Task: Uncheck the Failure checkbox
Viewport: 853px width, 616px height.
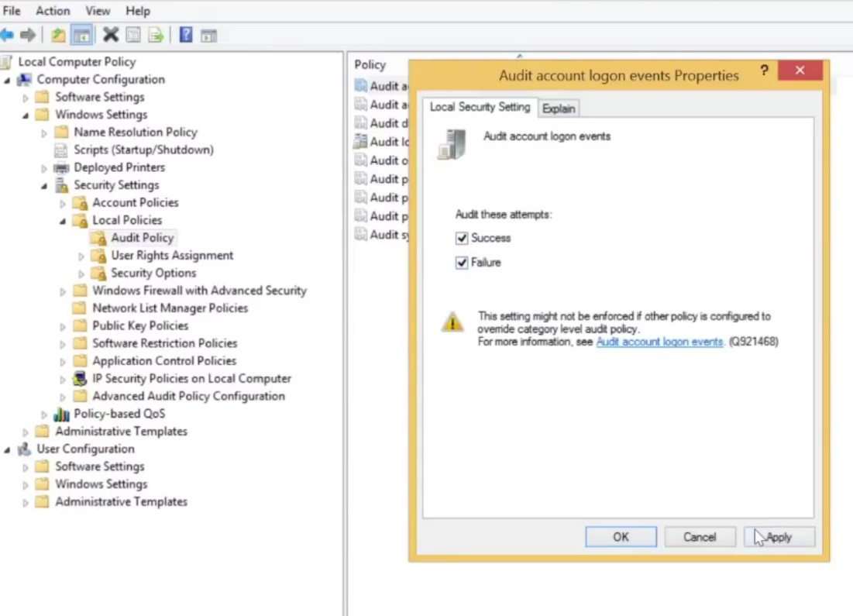Action: [x=461, y=263]
